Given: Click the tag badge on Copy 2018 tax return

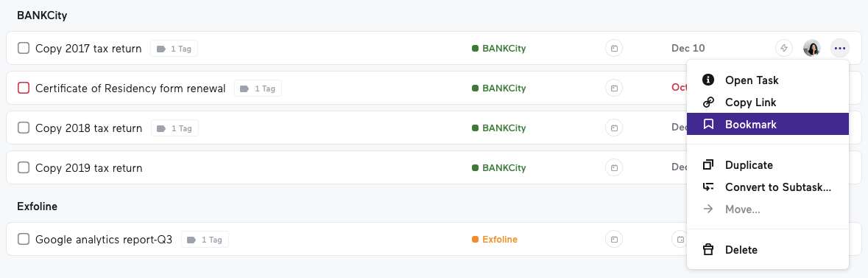Looking at the screenshot, I should pyautogui.click(x=174, y=128).
